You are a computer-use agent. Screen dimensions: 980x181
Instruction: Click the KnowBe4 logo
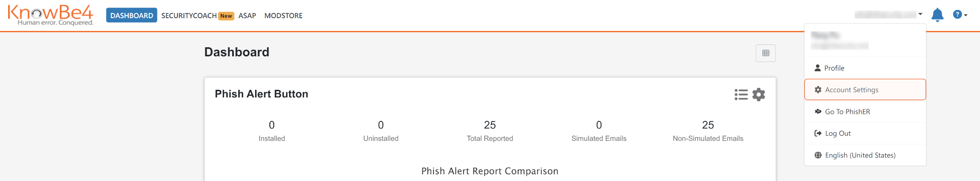(50, 15)
